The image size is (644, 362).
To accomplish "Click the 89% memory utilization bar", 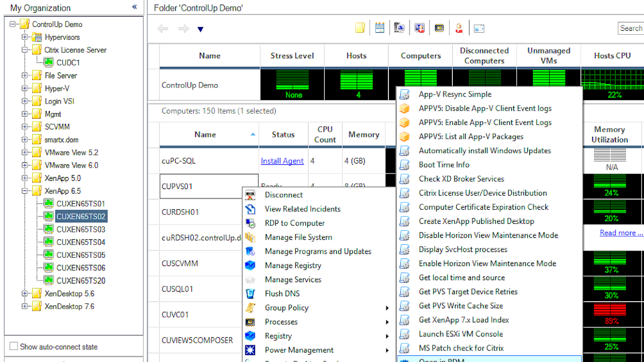I will [610, 315].
